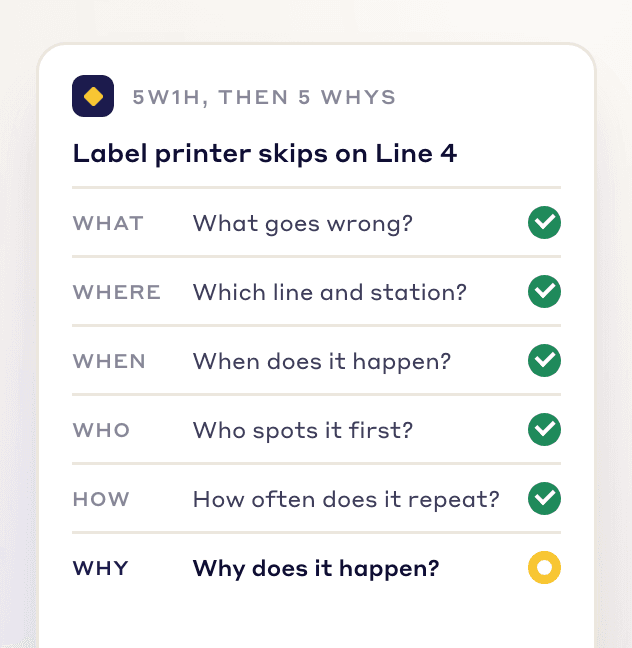This screenshot has height=648, width=632.
Task: Click the green check beside How often does it repeat
Action: coord(544,498)
